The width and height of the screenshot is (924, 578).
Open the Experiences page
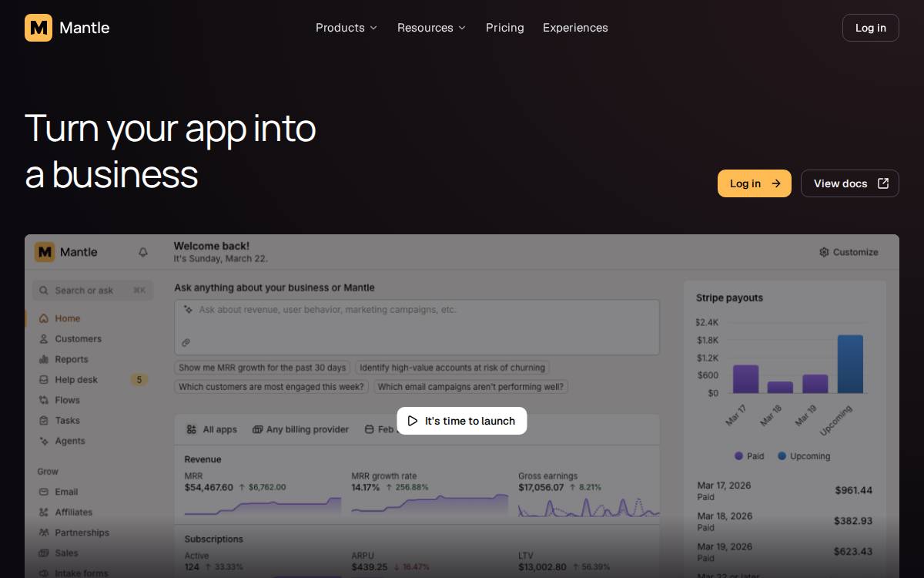pyautogui.click(x=575, y=28)
